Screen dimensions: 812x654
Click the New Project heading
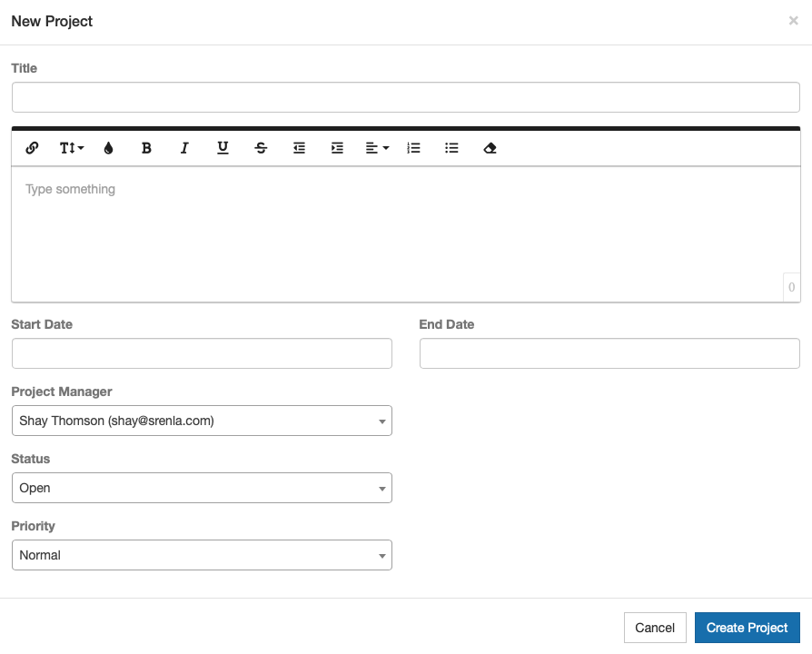pos(52,21)
